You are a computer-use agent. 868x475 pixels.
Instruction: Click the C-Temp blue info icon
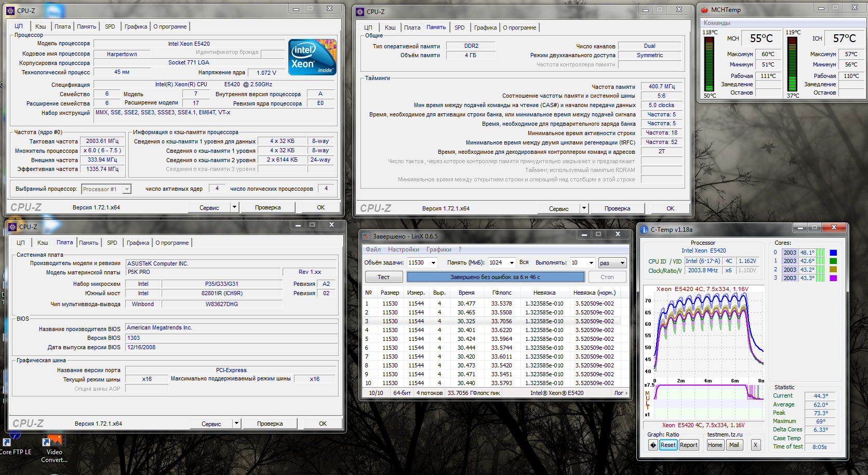644,230
